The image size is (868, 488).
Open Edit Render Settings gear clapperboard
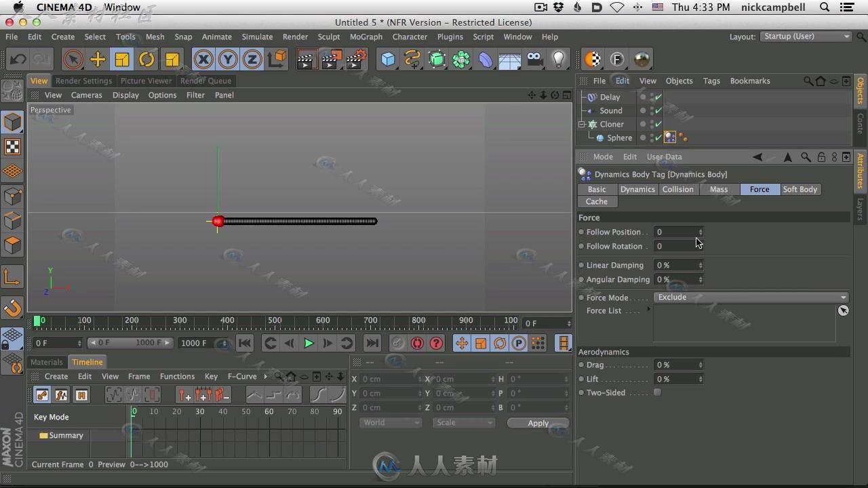[x=356, y=60]
